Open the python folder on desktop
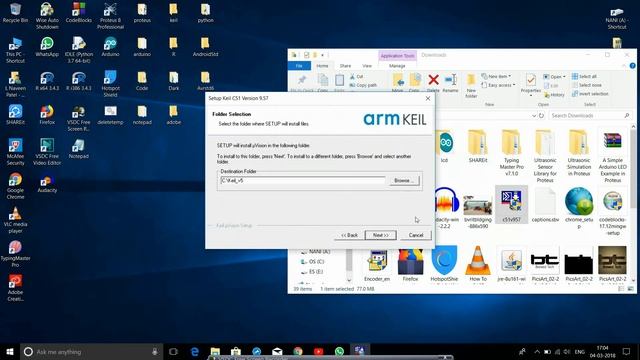Viewport: 640px width, 360px height. 205,13
